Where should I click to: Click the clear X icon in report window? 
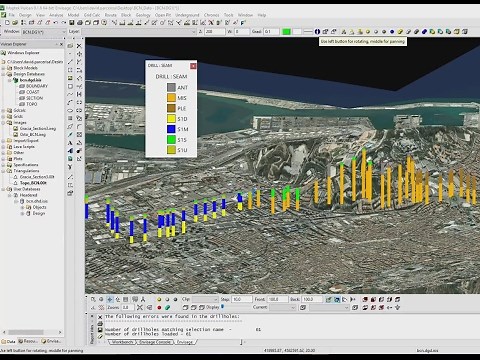point(100,317)
